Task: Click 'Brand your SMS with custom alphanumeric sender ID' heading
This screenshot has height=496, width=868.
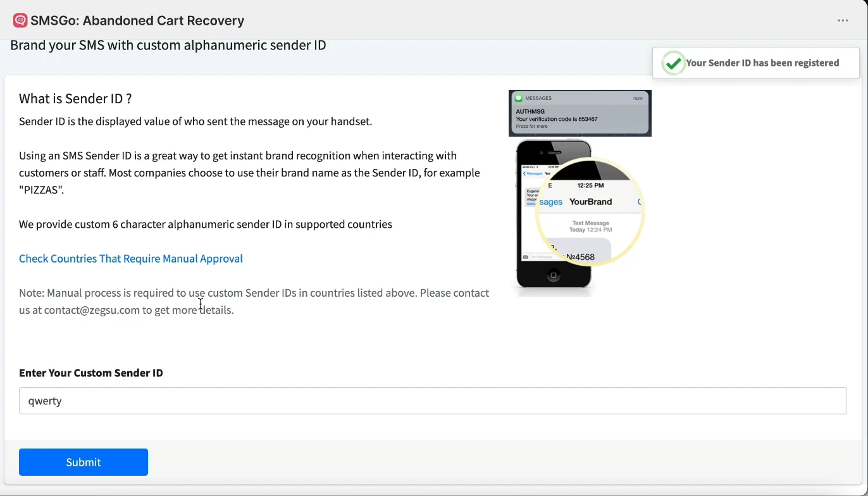Action: [168, 45]
